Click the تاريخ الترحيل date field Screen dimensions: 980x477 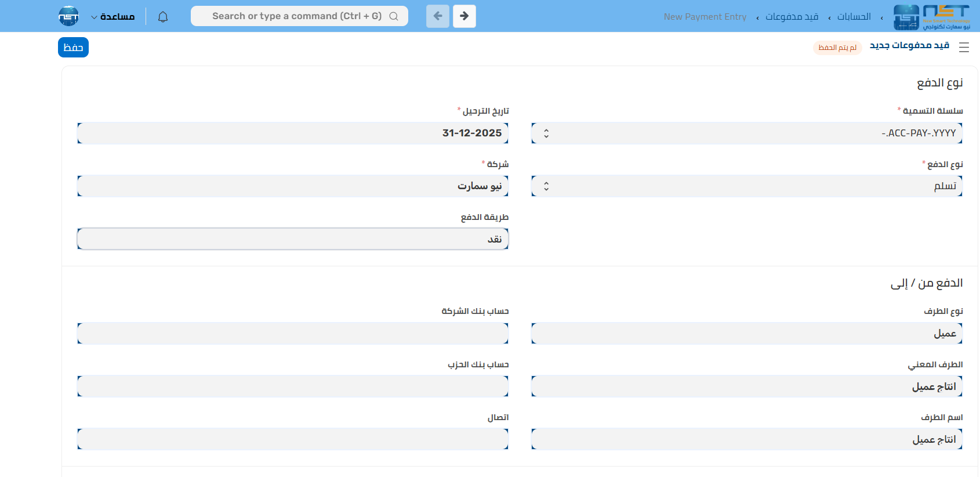293,133
